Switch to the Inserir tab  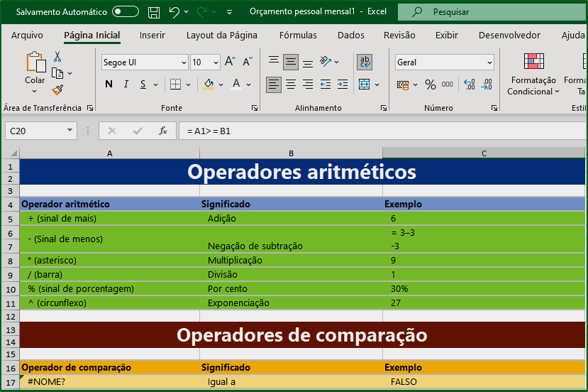point(152,35)
